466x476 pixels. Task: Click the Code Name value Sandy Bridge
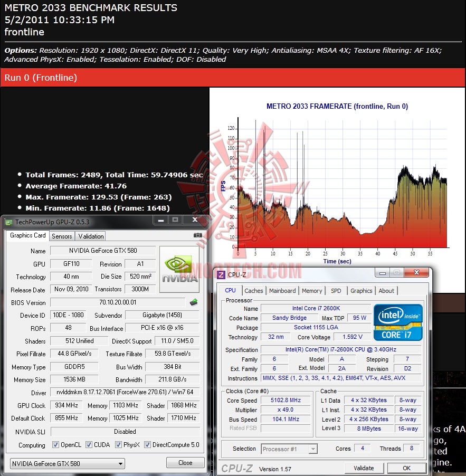pos(289,318)
